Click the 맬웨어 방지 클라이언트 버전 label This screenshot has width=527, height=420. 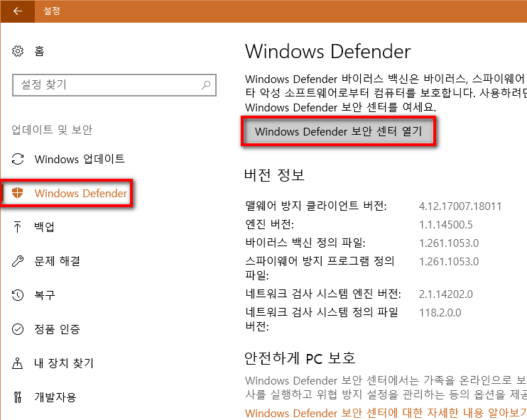(x=316, y=206)
